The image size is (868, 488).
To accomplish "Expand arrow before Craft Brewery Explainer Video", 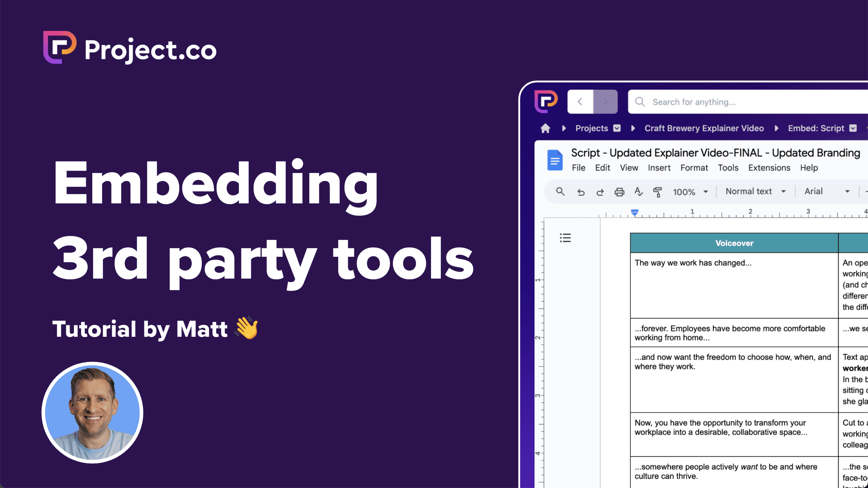I will (633, 128).
